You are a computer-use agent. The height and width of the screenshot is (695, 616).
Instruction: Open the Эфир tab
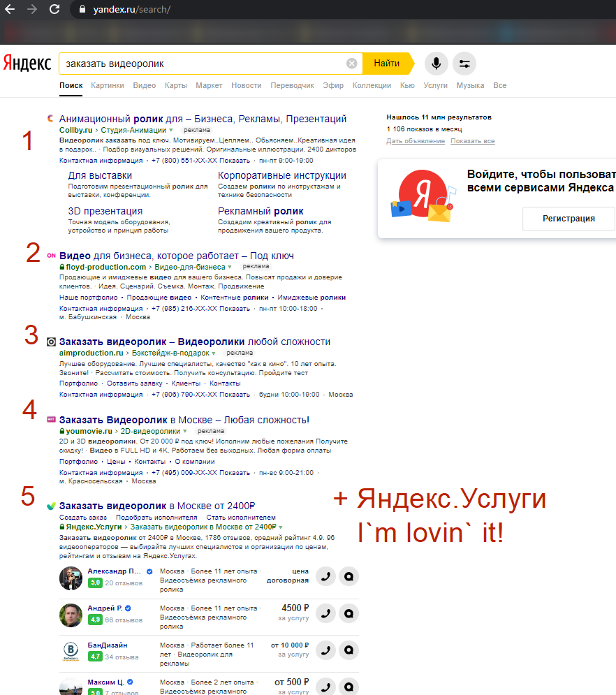click(x=333, y=85)
